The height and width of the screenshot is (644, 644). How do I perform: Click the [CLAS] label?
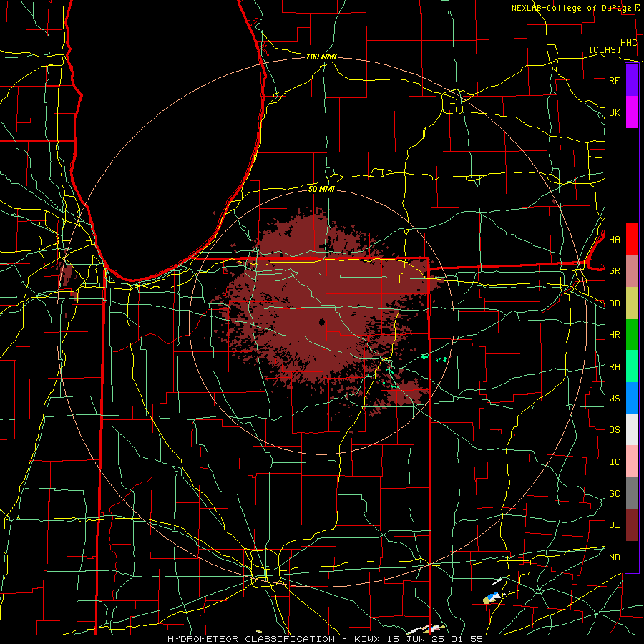(605, 50)
